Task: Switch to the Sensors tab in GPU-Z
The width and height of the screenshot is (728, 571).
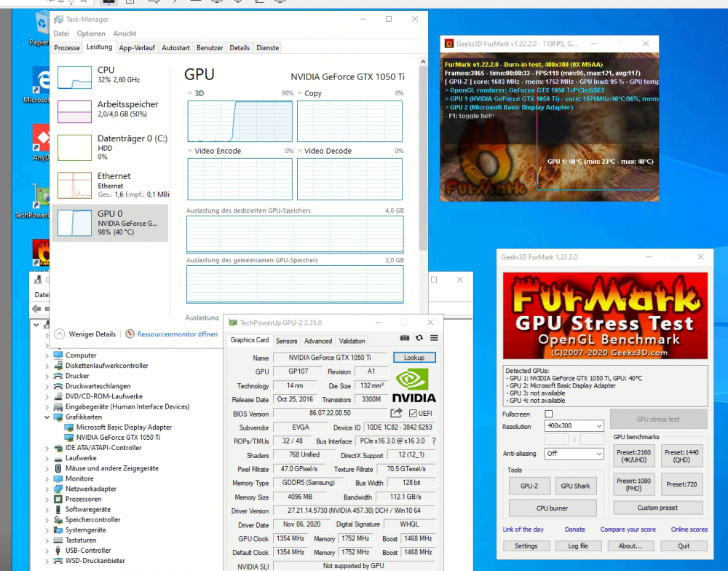Action: tap(286, 341)
